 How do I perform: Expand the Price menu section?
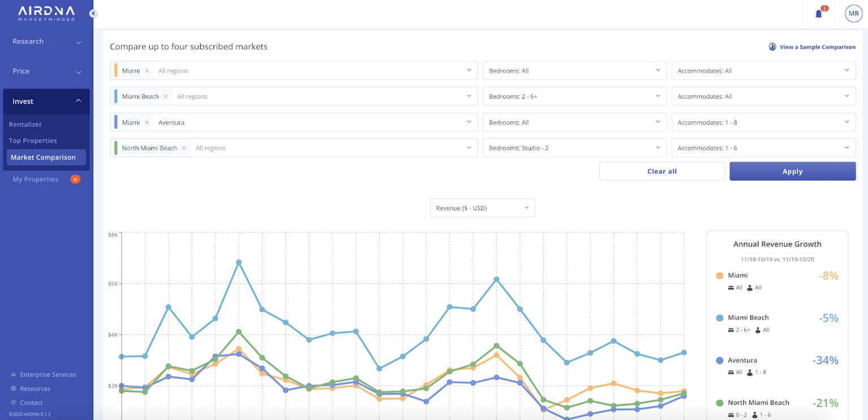click(x=46, y=72)
